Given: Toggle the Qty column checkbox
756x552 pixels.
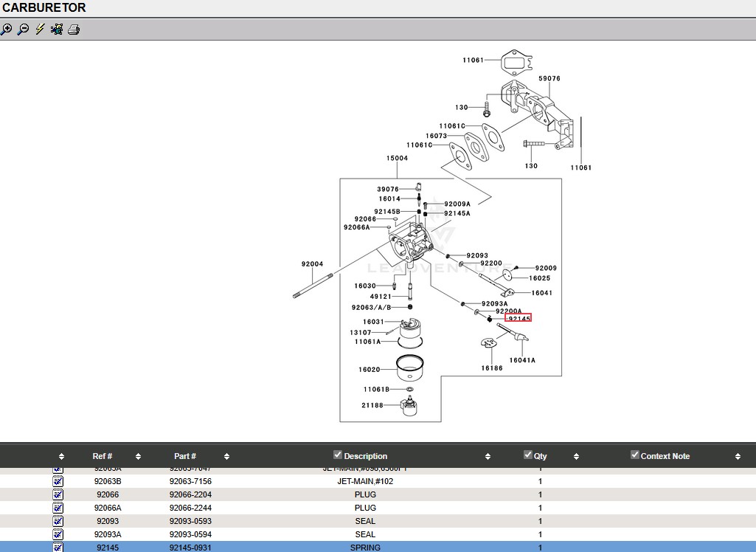Looking at the screenshot, I should (527, 455).
